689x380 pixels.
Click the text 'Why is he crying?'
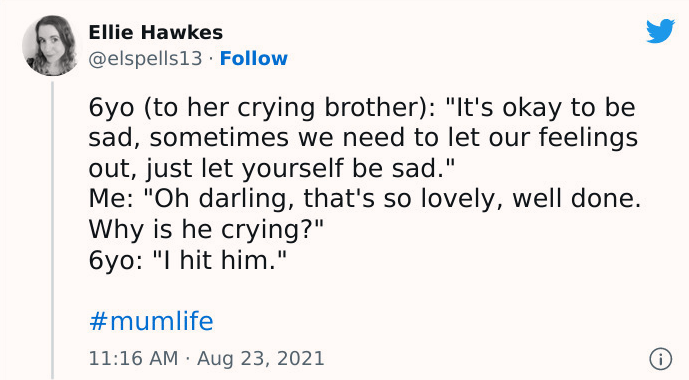click(206, 229)
